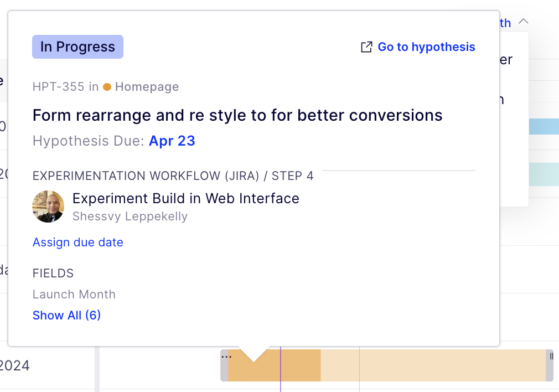Open the Go to hypothesis link

click(426, 47)
